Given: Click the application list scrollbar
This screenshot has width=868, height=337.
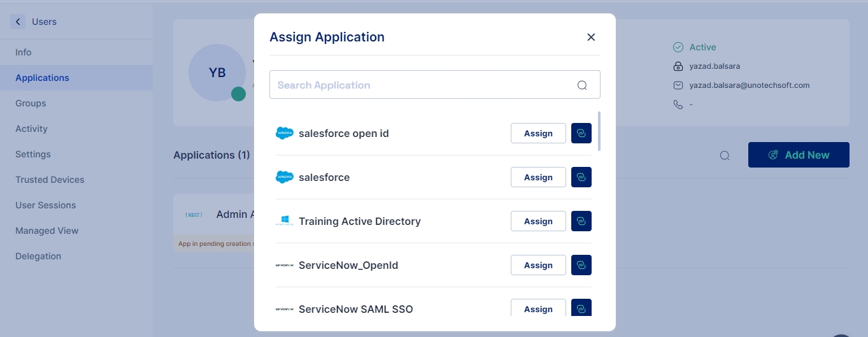Looking at the screenshot, I should pos(599,131).
